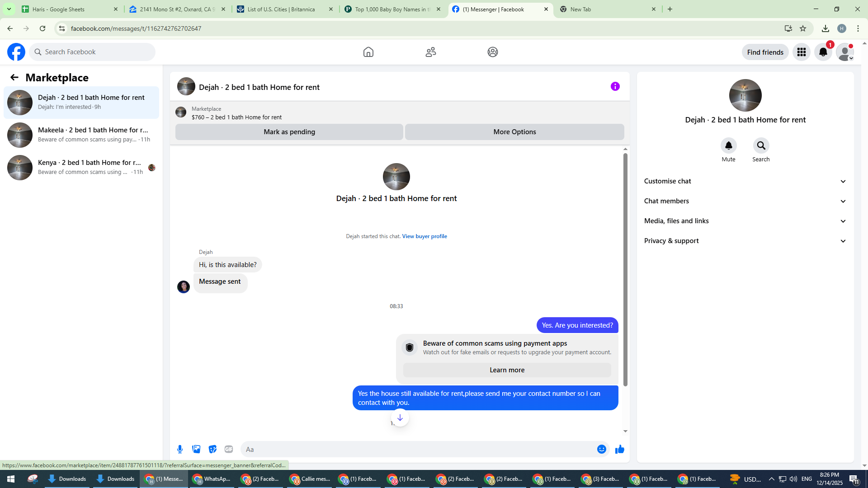Open View buyer profile link

coord(424,236)
